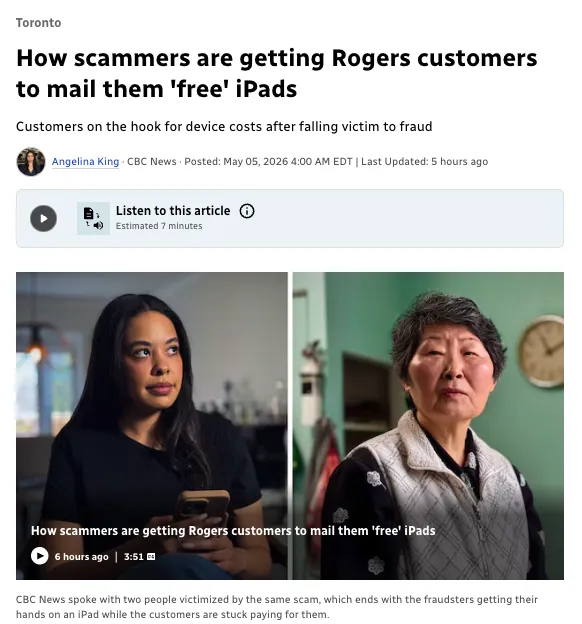Click the closed captions icon next to 3:51
582x624 pixels.
(x=151, y=557)
